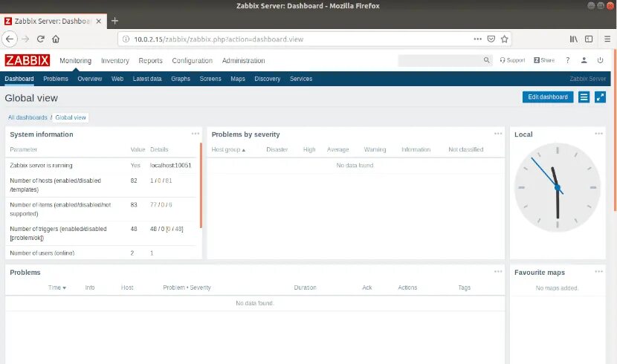Click the System information widget scrollbar
The width and height of the screenshot is (617, 364).
(201, 185)
